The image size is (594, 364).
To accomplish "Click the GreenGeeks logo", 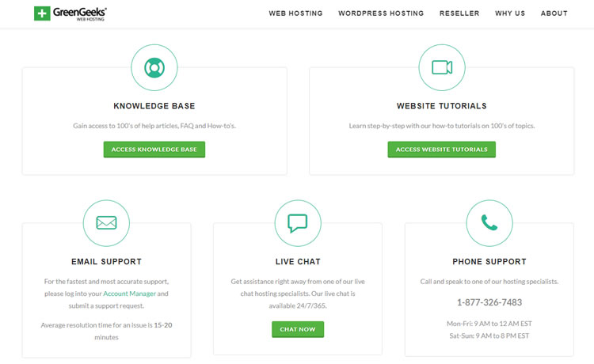I will click(70, 13).
